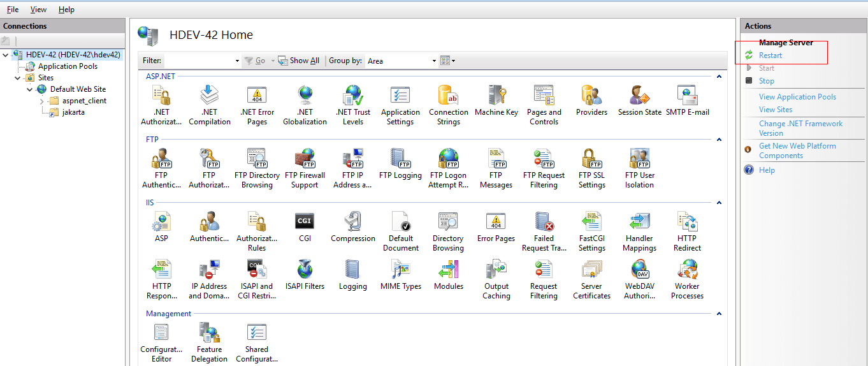Open Modules feature
The height and width of the screenshot is (366, 868).
pos(448,275)
